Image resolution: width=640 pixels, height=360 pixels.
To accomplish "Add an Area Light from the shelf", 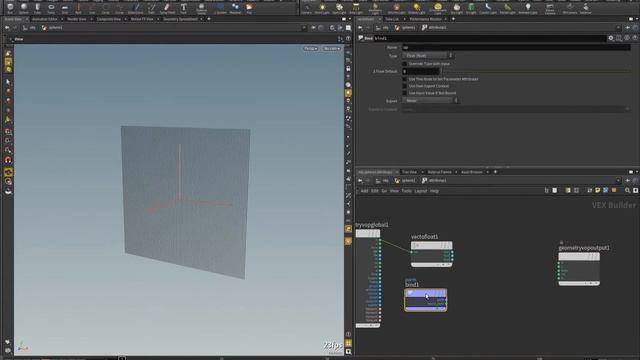I will coord(356,8).
